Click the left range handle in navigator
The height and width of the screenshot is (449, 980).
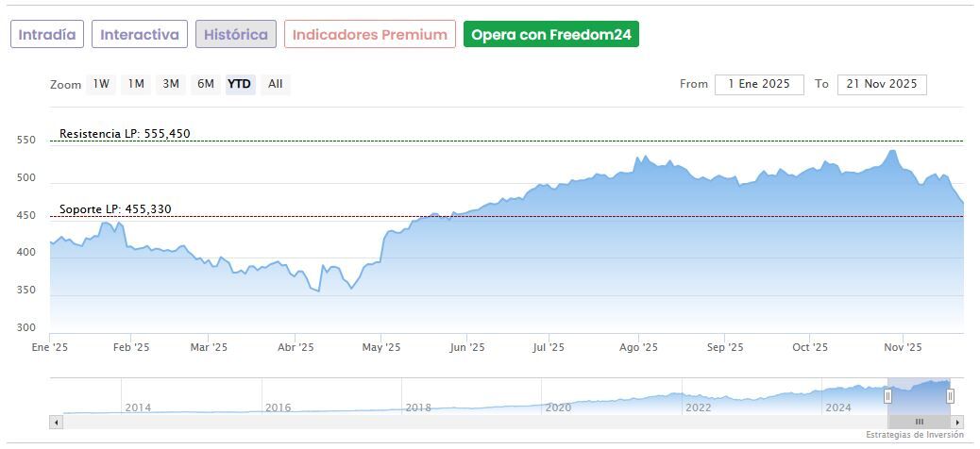tap(887, 396)
